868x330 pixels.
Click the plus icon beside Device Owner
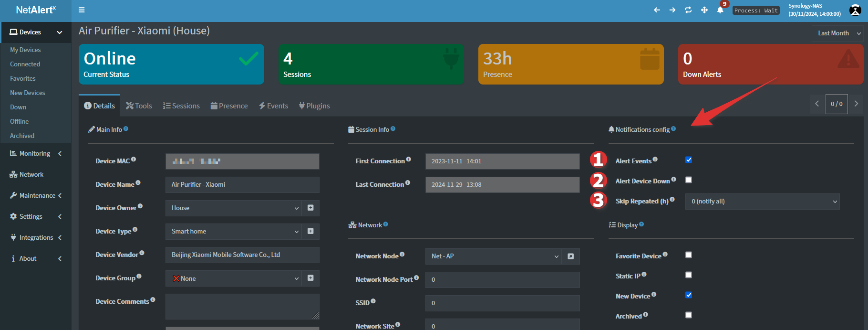point(310,208)
